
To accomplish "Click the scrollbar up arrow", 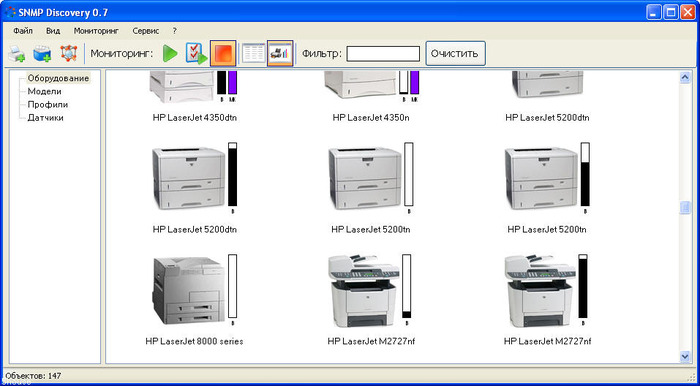I will 685,77.
